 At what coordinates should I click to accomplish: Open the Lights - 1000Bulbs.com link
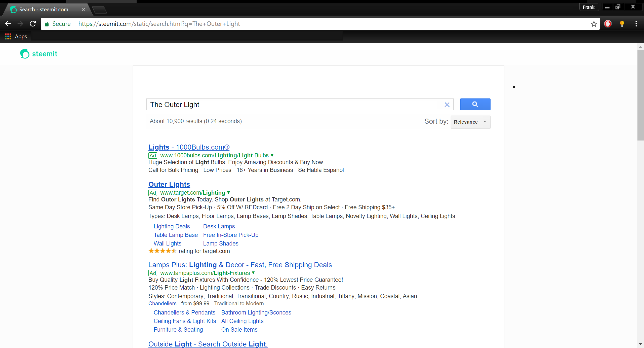click(x=189, y=147)
